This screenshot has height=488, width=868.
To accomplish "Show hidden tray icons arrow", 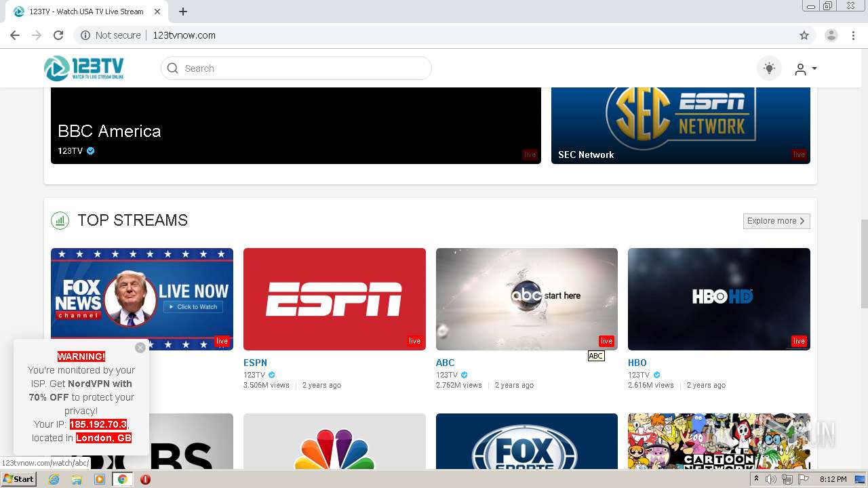I will coord(756,479).
